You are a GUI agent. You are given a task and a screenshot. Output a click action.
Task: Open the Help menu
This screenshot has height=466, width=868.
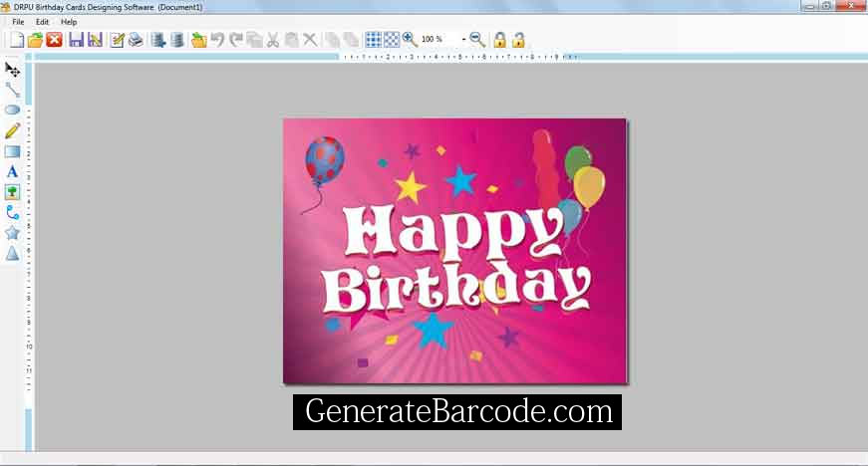[69, 21]
